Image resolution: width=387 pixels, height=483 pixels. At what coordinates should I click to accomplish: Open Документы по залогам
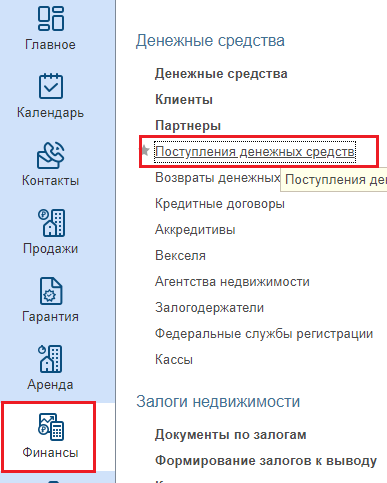point(231,435)
